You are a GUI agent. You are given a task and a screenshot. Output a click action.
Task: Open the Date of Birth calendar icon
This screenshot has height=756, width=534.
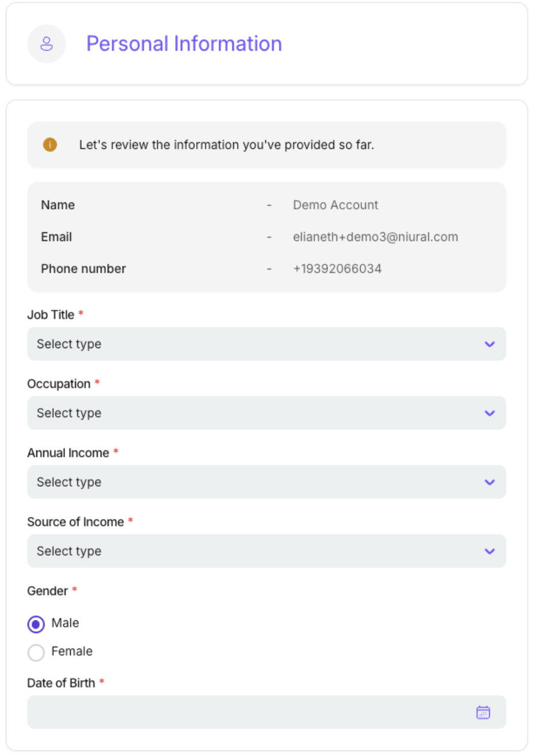coord(483,712)
